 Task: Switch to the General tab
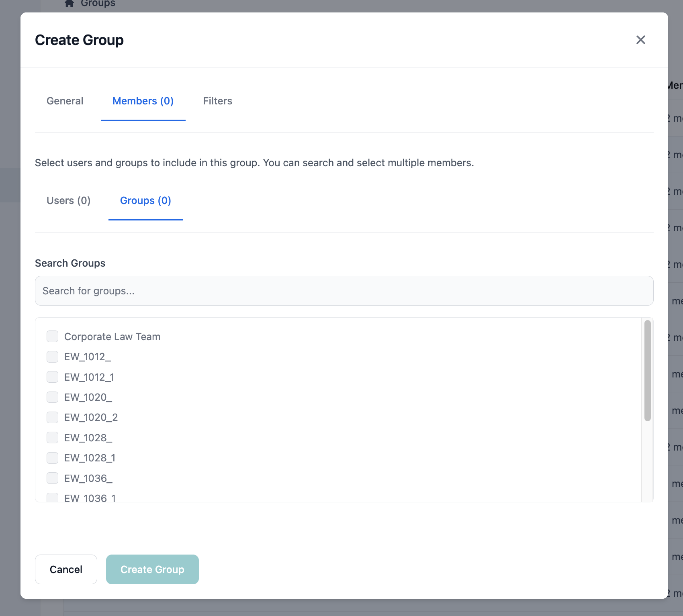click(65, 101)
